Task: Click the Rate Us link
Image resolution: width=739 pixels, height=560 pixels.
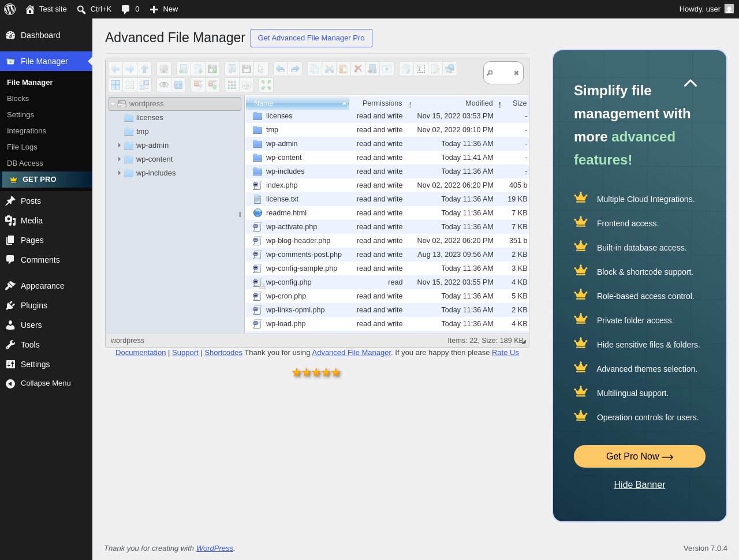Action: coord(505,353)
